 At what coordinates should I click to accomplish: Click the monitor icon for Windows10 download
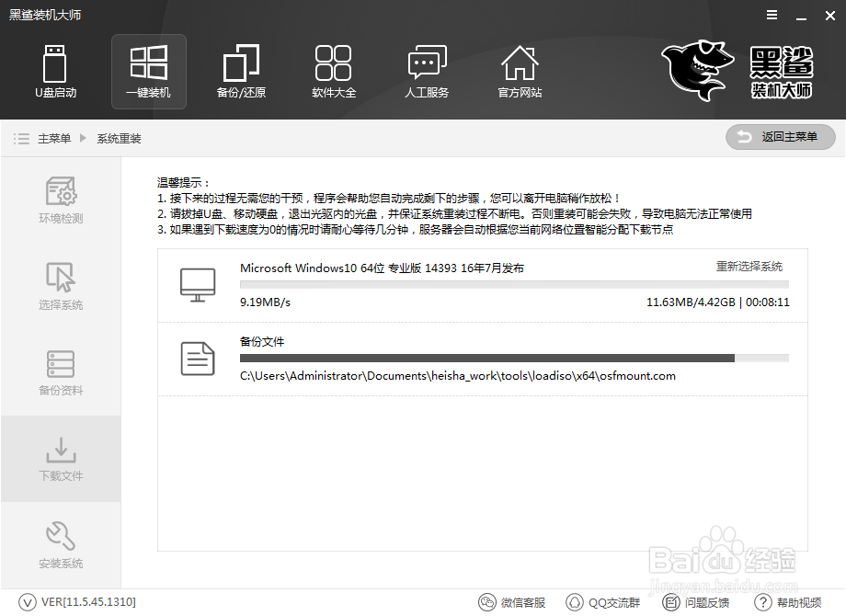point(198,285)
